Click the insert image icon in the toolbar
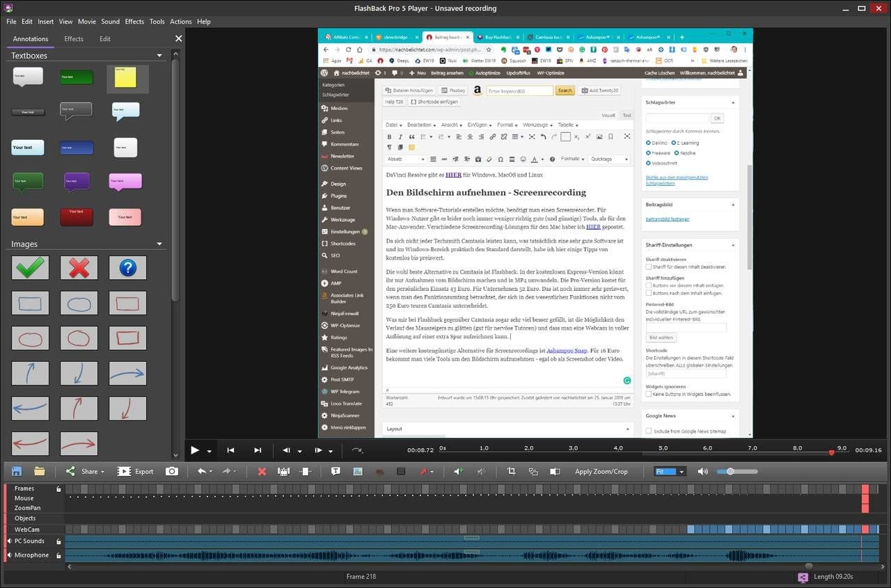The height and width of the screenshot is (588, 891). [358, 471]
